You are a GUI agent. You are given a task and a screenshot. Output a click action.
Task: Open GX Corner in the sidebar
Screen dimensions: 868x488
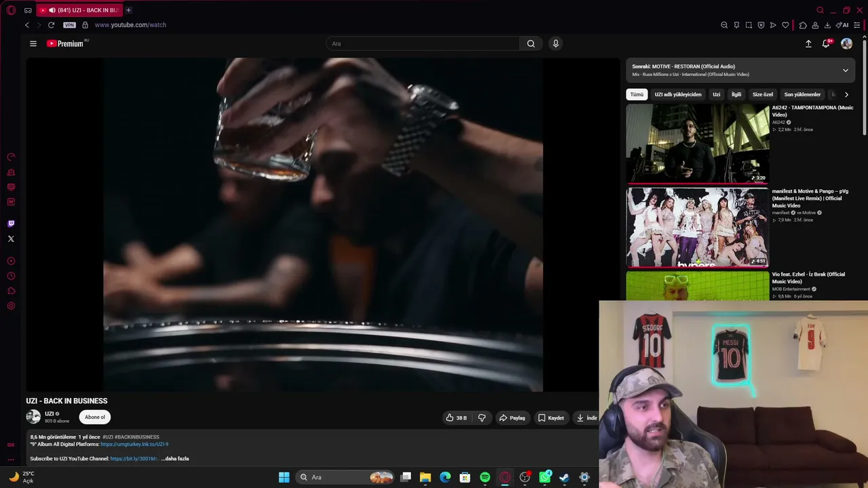click(11, 445)
